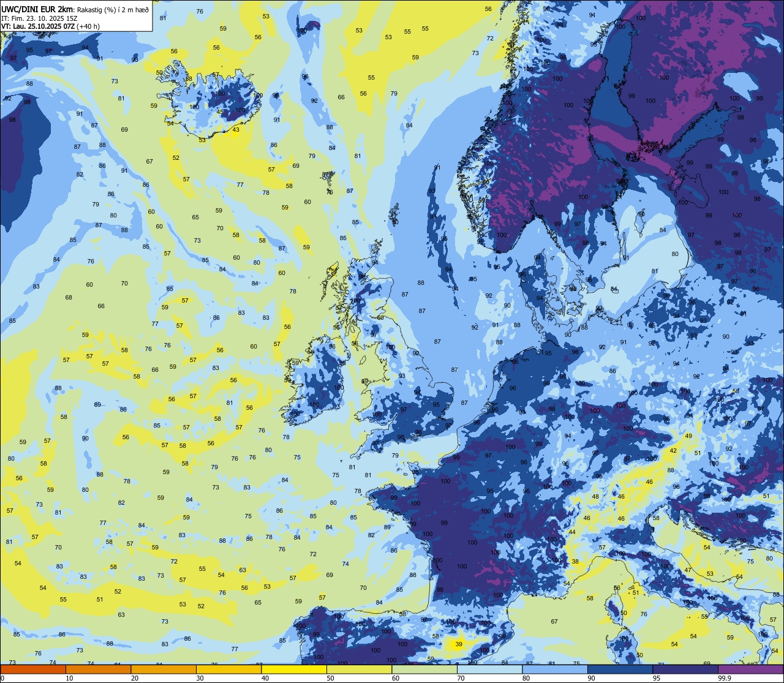Click the medium blue 80–90 legend swatch
This screenshot has width=784, height=683.
tap(555, 669)
